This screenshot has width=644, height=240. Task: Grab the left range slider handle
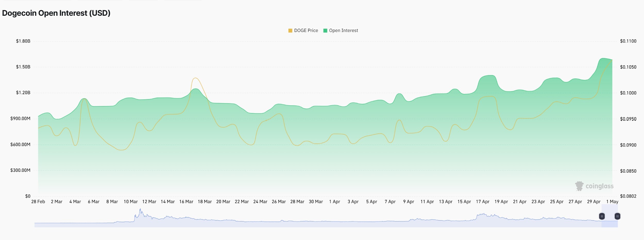click(602, 216)
